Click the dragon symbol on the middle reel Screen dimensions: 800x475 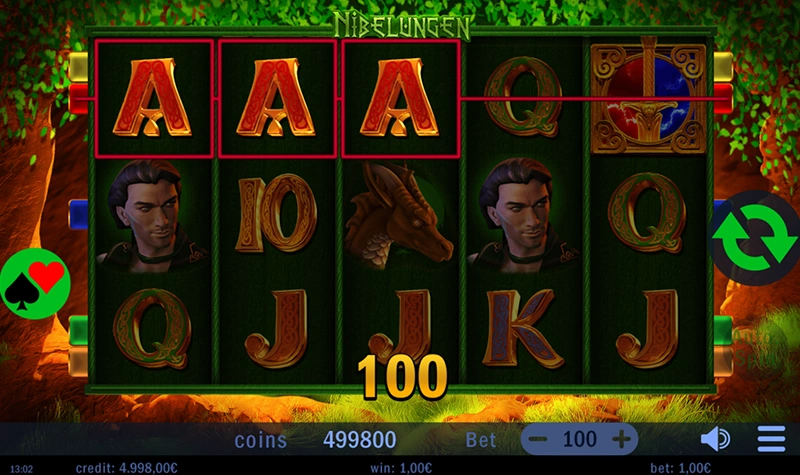pyautogui.click(x=399, y=215)
